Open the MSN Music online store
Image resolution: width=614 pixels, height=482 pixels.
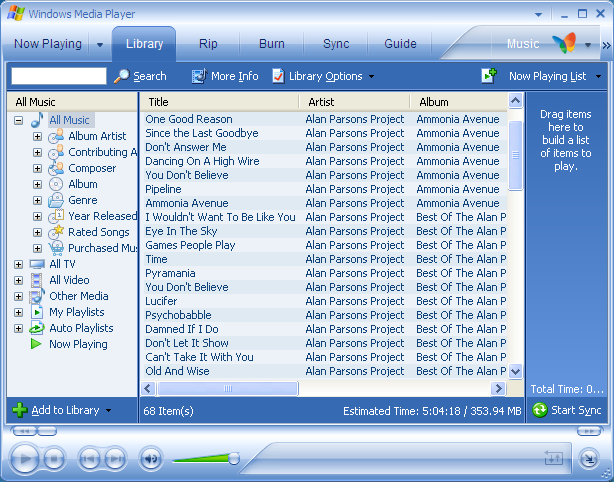[x=540, y=43]
